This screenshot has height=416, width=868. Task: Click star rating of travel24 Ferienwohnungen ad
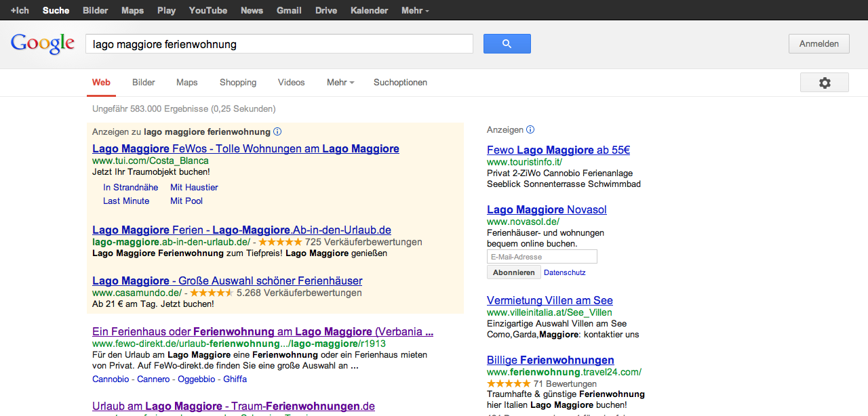(x=509, y=385)
